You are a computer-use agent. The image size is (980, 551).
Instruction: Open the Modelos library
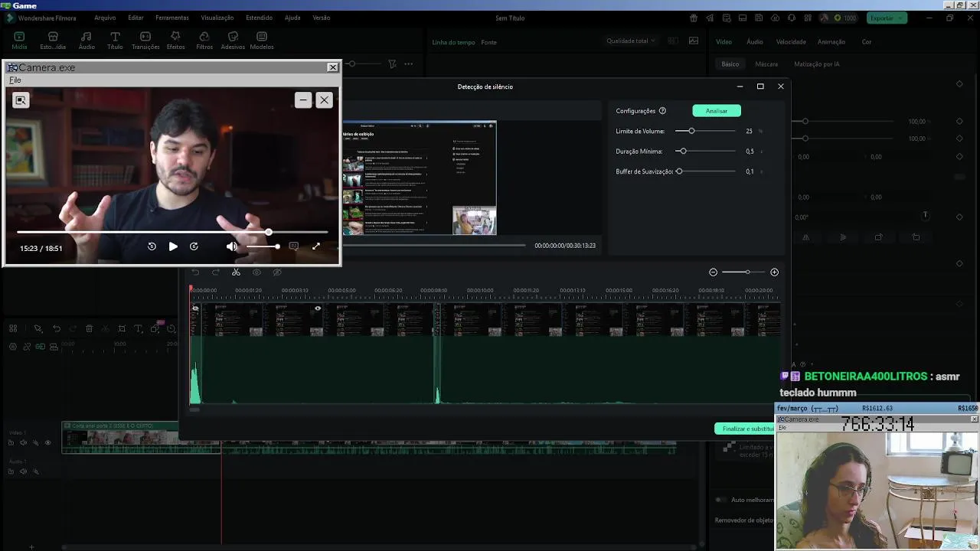(x=262, y=41)
